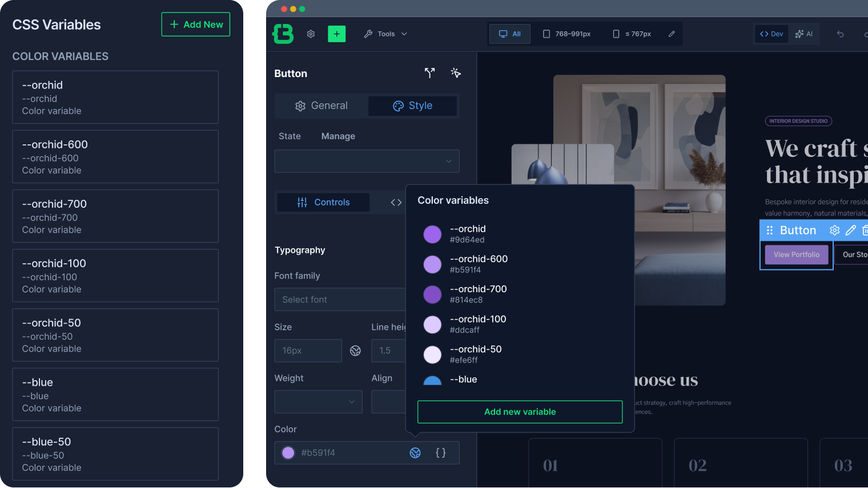Click the green plus add element button

click(x=336, y=34)
